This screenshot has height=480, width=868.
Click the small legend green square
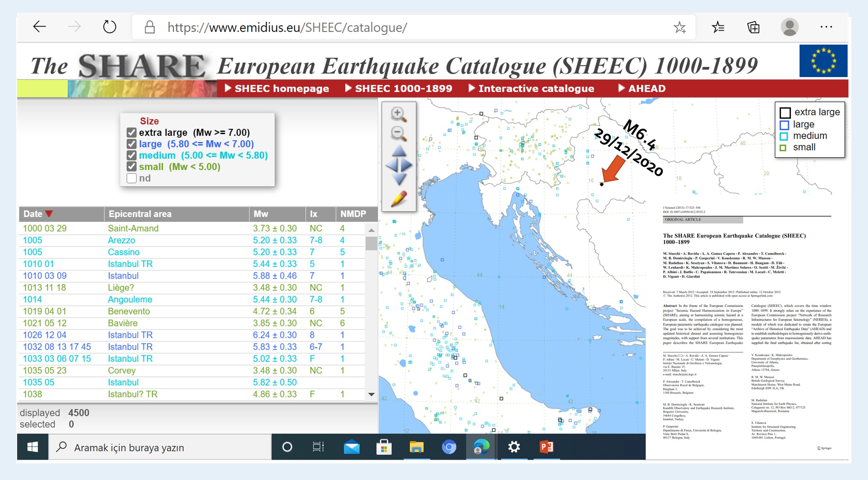(x=783, y=148)
